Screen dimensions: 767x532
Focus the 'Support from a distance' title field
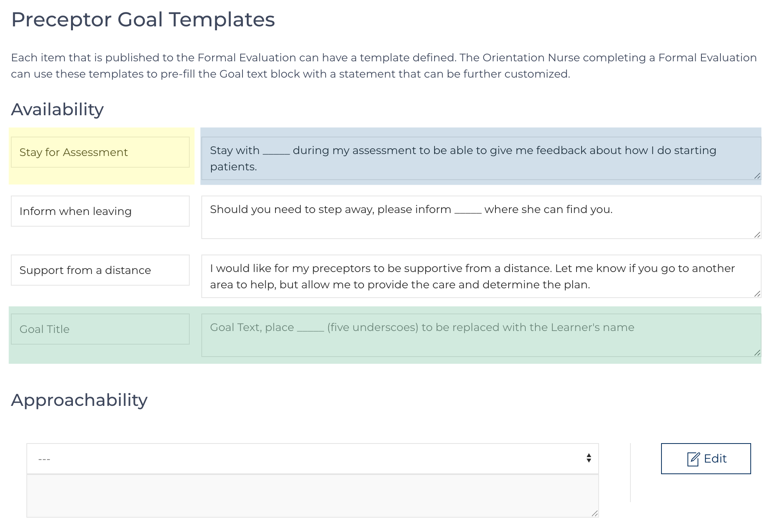pos(100,270)
